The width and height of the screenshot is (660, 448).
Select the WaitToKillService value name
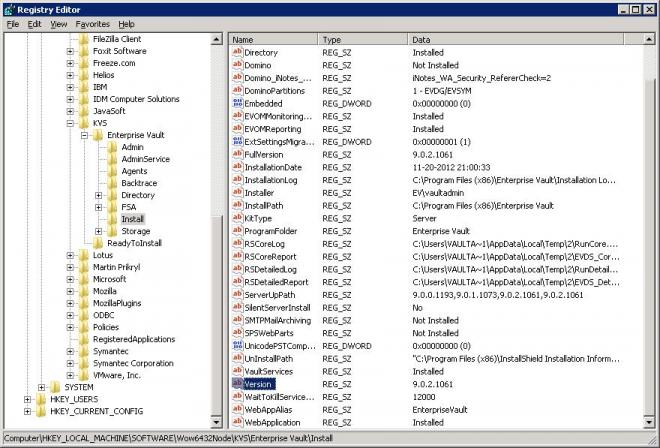point(279,397)
